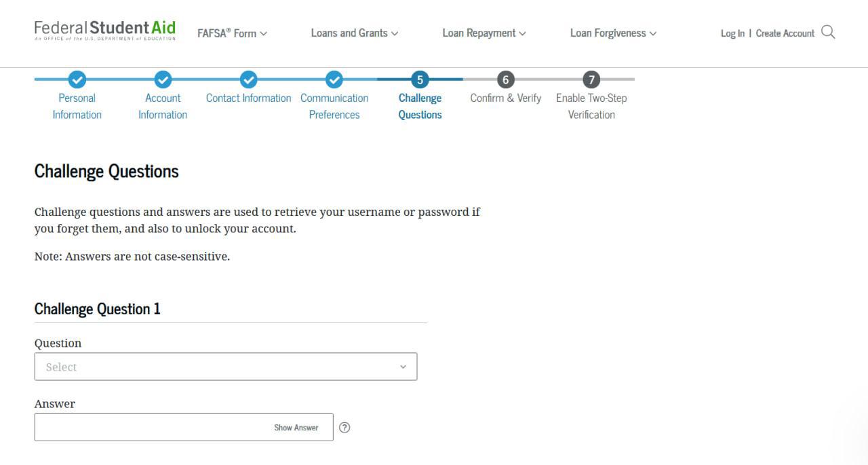Screen dimensions: 868x465
Task: Click the step 6 Confirm & Verify circle
Action: 505,79
